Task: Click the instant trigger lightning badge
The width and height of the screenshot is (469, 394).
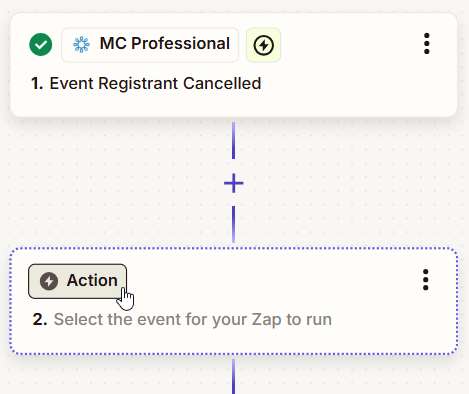Action: 263,45
